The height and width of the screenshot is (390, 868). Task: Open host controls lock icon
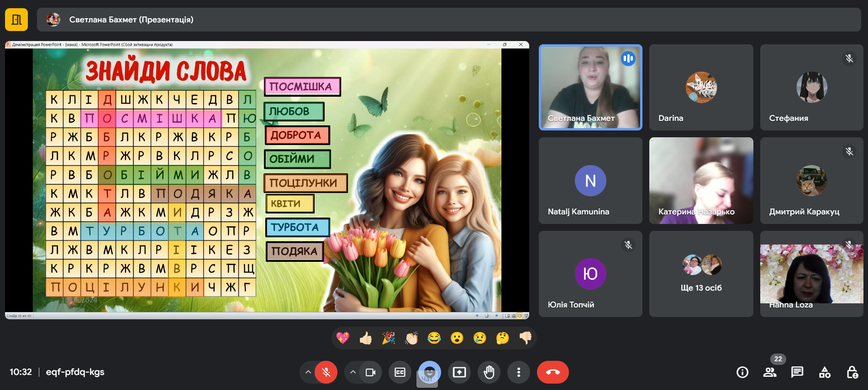click(x=852, y=372)
